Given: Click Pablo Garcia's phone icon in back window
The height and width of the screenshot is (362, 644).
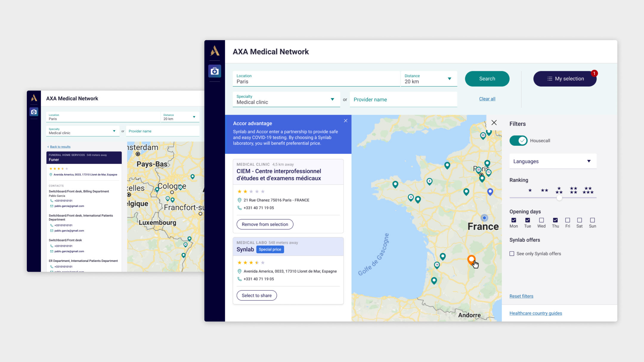Looking at the screenshot, I should (52, 201).
